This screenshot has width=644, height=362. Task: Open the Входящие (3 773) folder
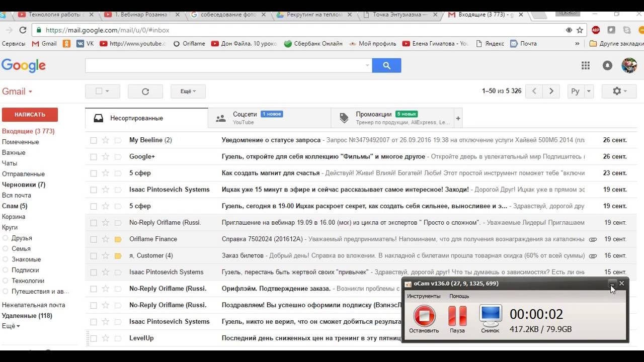[x=28, y=131]
